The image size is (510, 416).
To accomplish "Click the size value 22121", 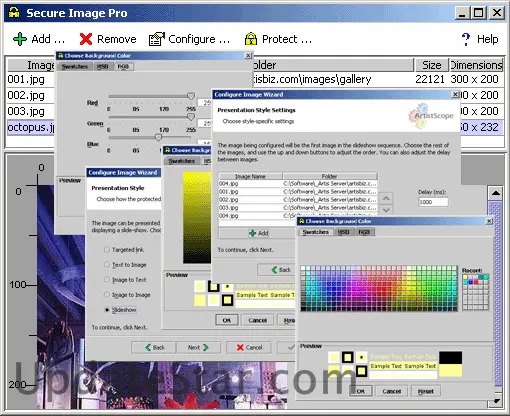I will click(430, 79).
